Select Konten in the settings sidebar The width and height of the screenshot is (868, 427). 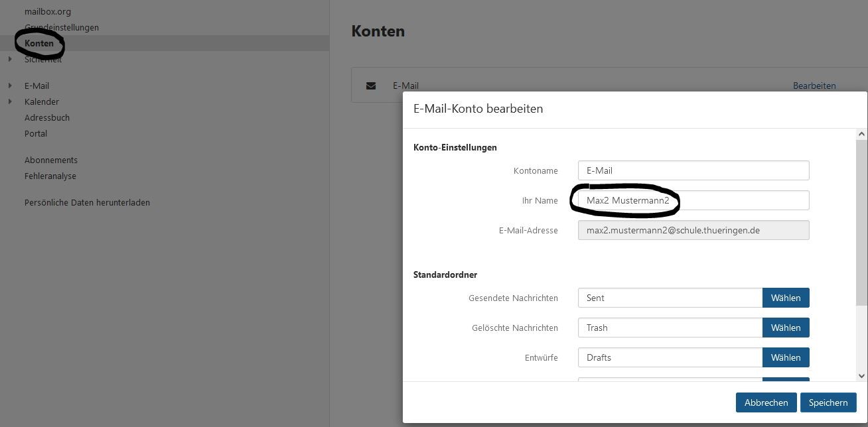coord(39,43)
